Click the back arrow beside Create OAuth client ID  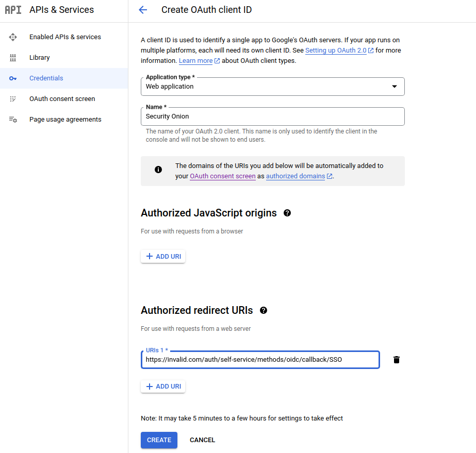(143, 10)
